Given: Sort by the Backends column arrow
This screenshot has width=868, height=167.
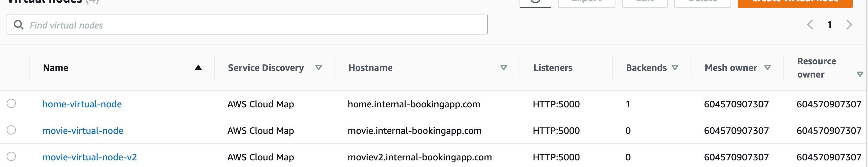Looking at the screenshot, I should pyautogui.click(x=675, y=68).
